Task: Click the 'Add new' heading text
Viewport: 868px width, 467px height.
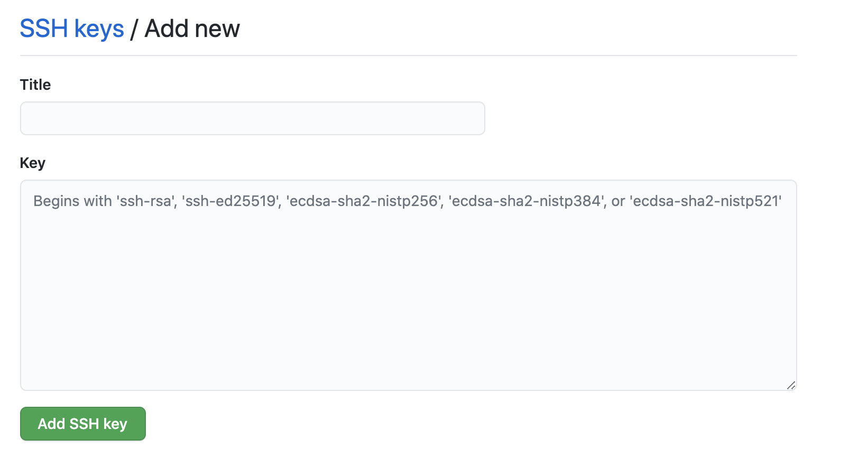Action: [x=192, y=29]
